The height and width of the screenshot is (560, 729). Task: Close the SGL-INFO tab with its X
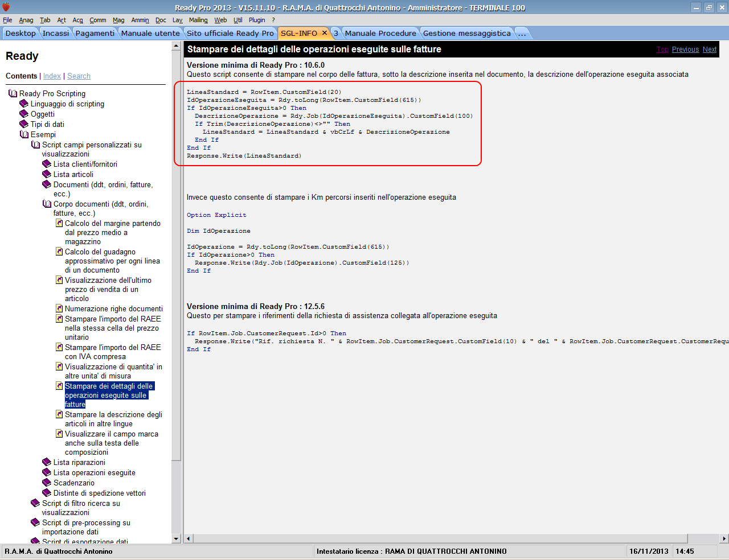(x=325, y=33)
